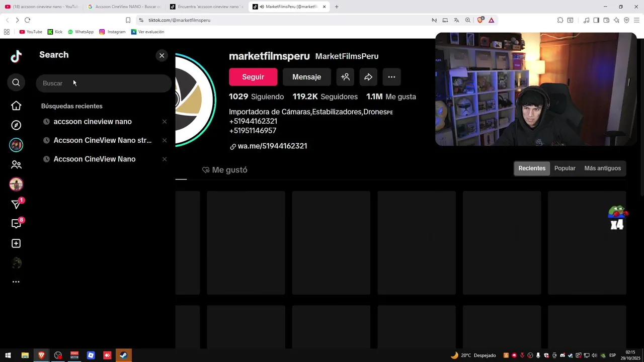Click the bookmark icon in the address bar
644x362 pixels.
coord(128,20)
